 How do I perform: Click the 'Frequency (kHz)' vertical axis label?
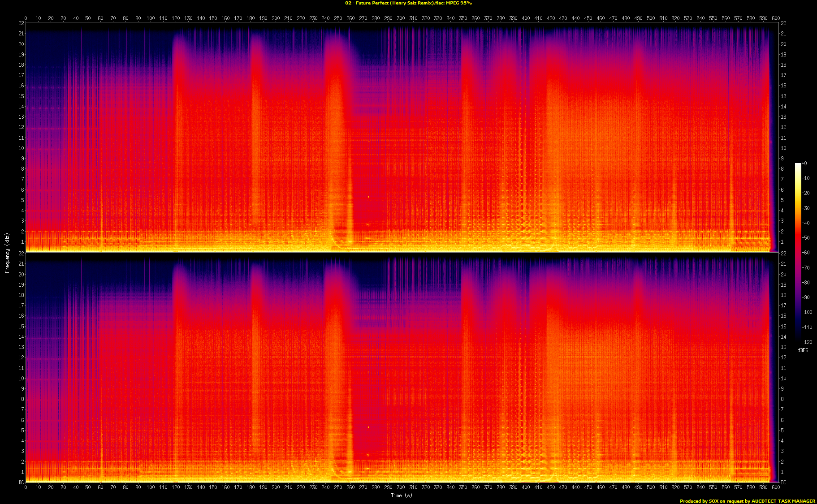(x=7, y=253)
